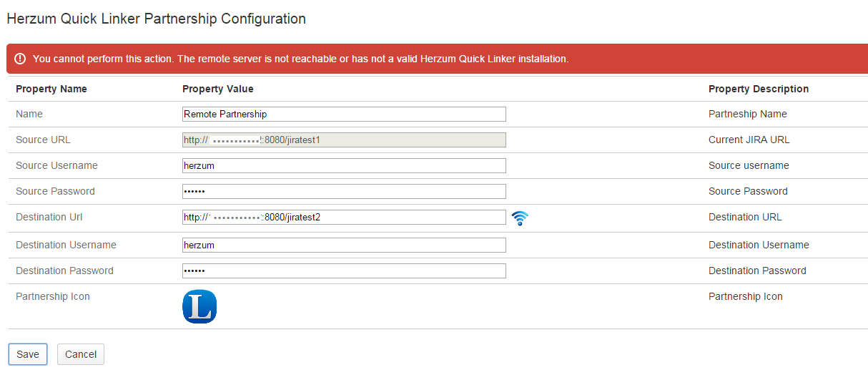The height and width of the screenshot is (375, 868).
Task: Focus the Name field containing Remote Partnership
Action: (x=344, y=114)
